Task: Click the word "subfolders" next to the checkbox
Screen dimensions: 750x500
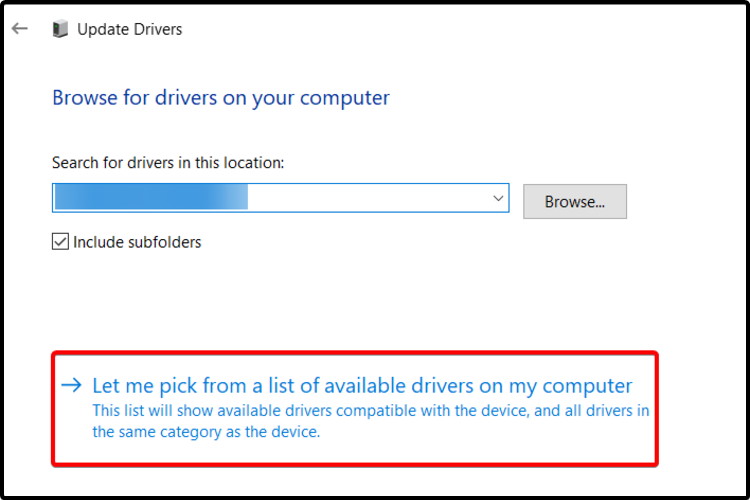Action: 163,242
